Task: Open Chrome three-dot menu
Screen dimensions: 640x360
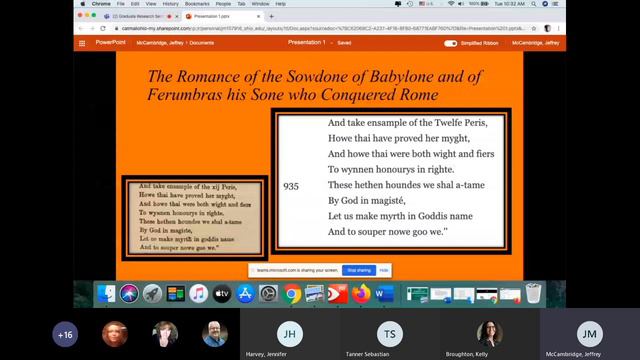Action: click(x=559, y=29)
